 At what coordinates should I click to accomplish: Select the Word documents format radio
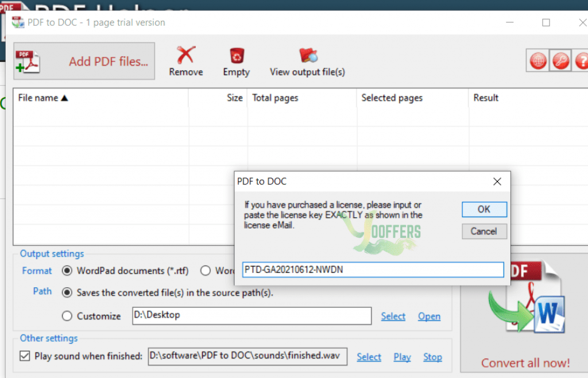coord(206,271)
